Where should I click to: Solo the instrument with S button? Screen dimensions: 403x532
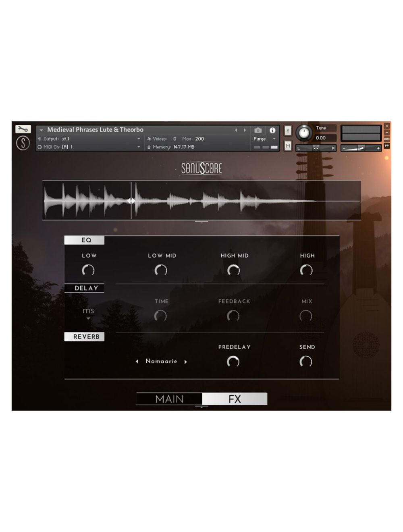pyautogui.click(x=288, y=131)
